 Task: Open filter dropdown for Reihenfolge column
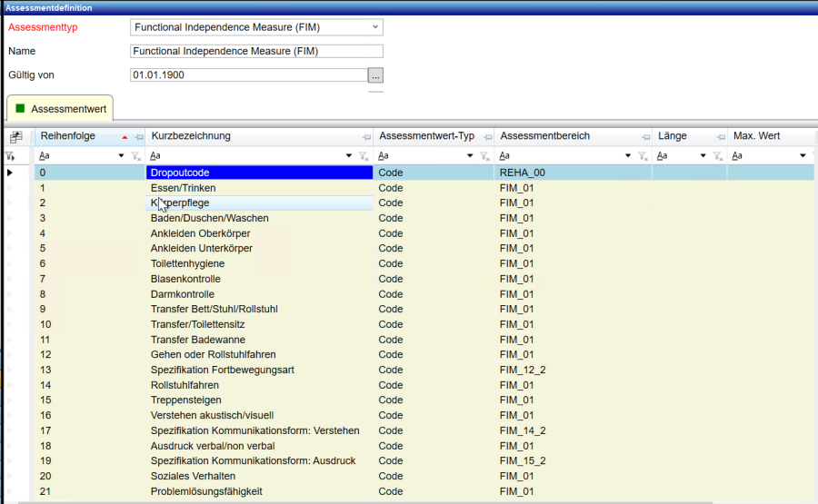[122, 156]
